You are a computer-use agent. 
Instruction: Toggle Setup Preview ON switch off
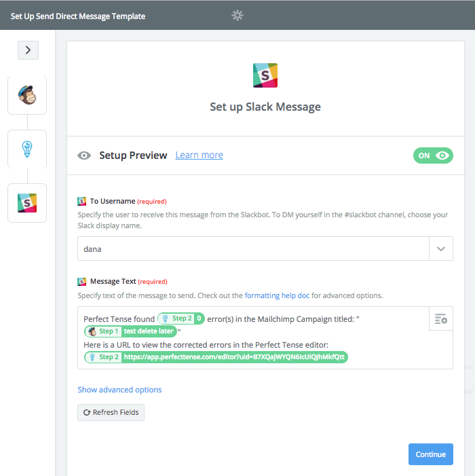[433, 155]
